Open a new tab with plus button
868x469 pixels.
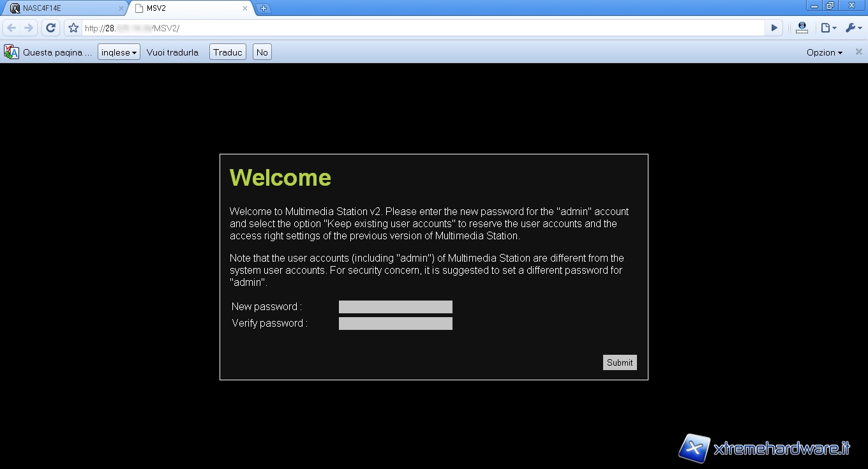click(264, 8)
